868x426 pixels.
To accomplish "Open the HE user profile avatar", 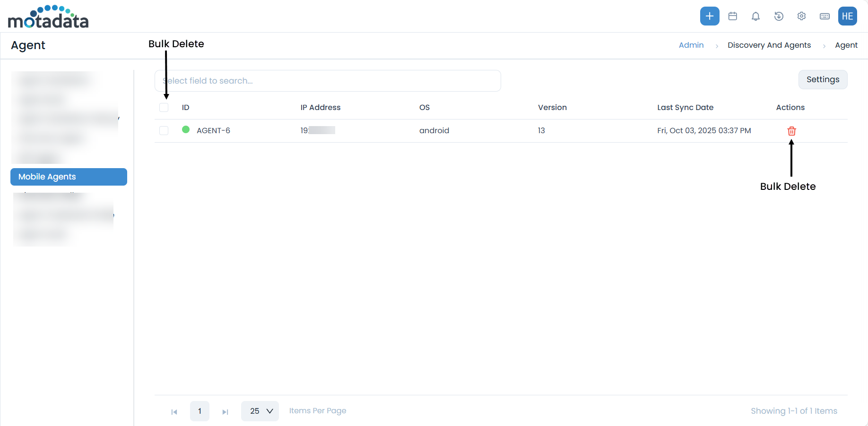I will [847, 16].
